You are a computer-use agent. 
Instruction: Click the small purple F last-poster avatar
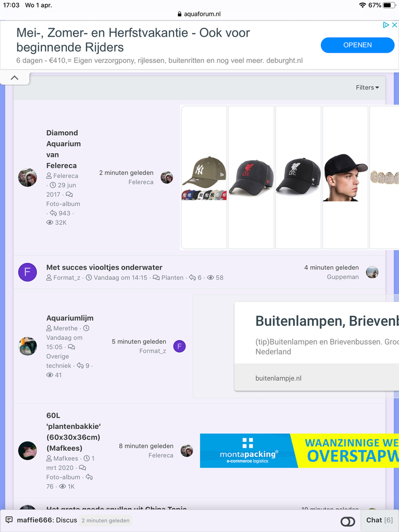tap(180, 346)
